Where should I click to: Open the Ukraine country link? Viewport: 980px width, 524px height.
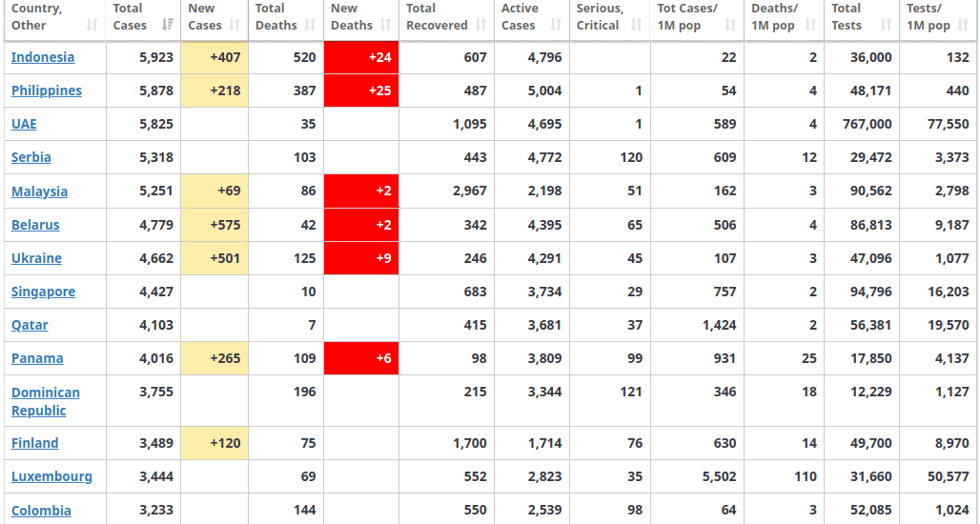36,258
